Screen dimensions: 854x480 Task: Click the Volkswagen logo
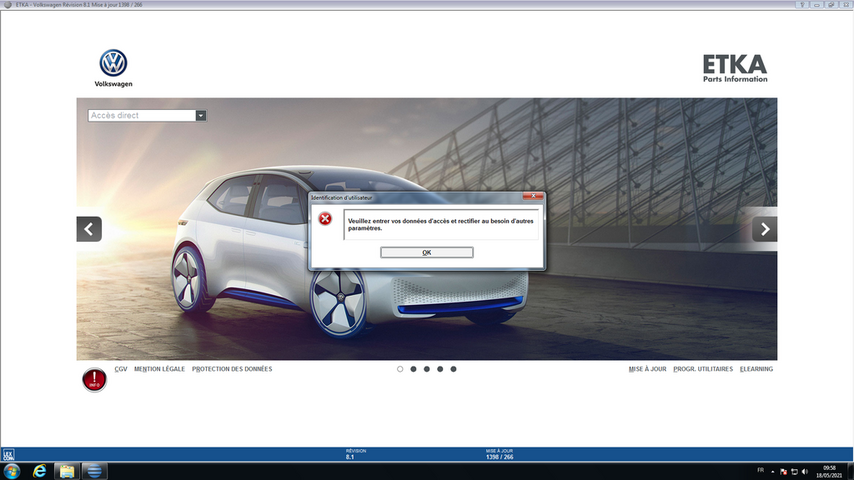[x=113, y=68]
